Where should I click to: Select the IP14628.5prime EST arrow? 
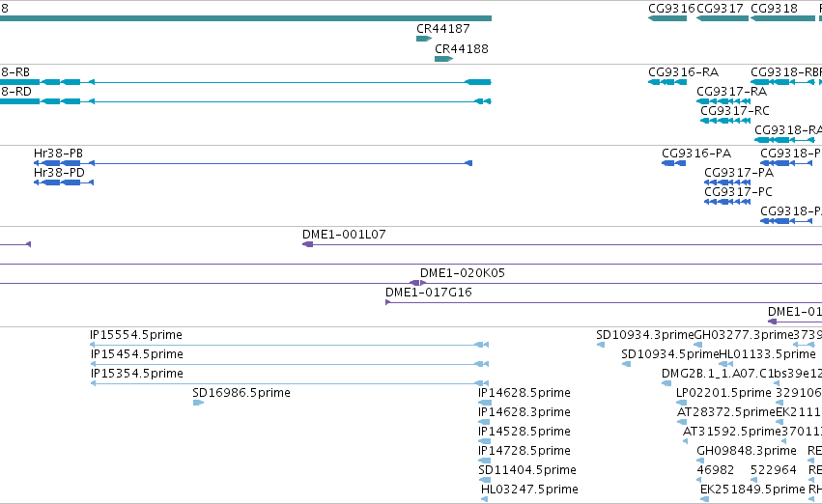pos(485,403)
